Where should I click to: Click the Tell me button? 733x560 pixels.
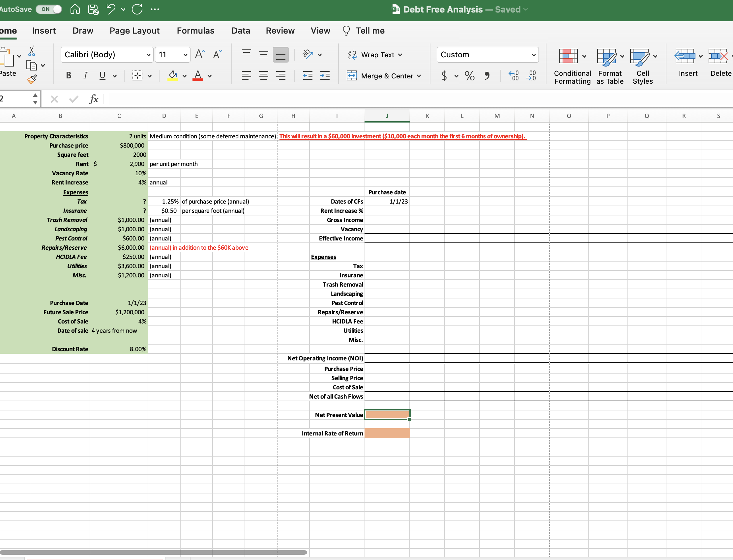click(x=363, y=30)
